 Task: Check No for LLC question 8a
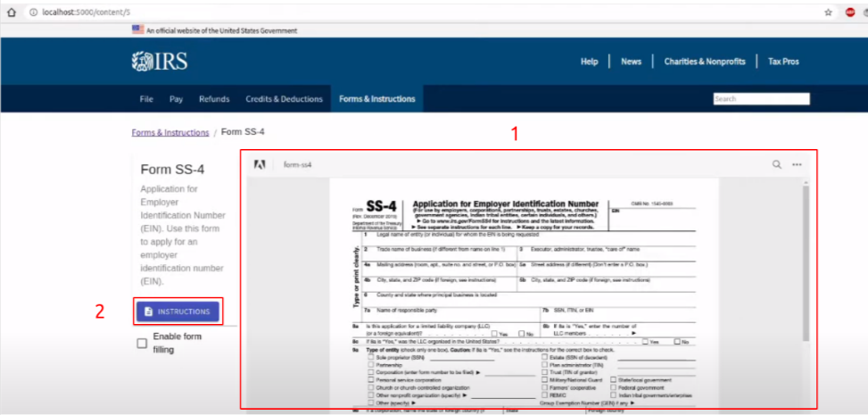tap(522, 334)
